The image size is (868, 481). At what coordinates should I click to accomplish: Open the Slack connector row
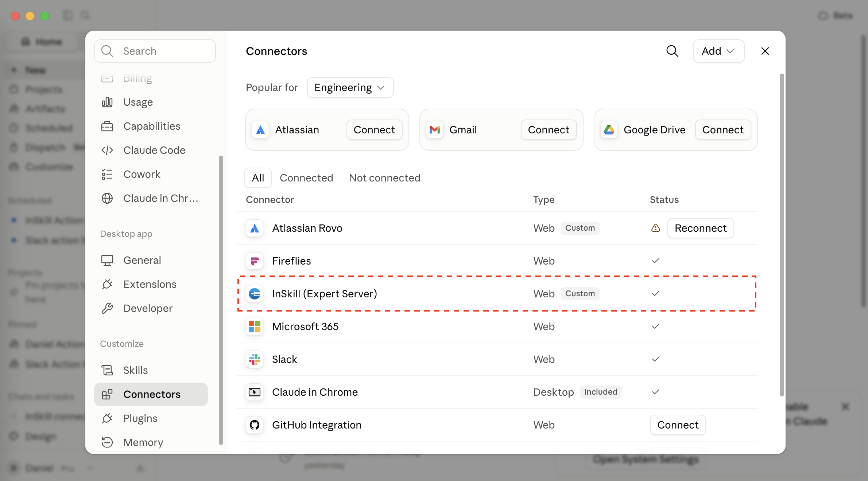click(497, 359)
